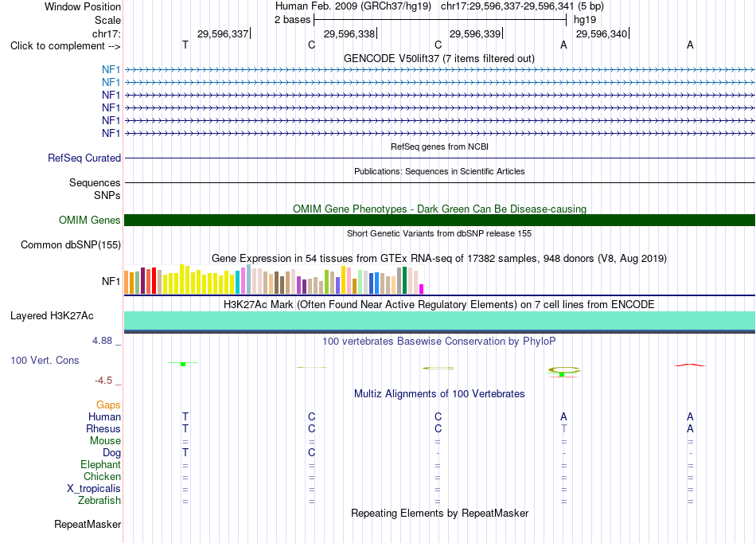This screenshot has height=543, width=756.
Task: Open Multiz Alignments of 100 Vertebrates title
Action: [439, 394]
